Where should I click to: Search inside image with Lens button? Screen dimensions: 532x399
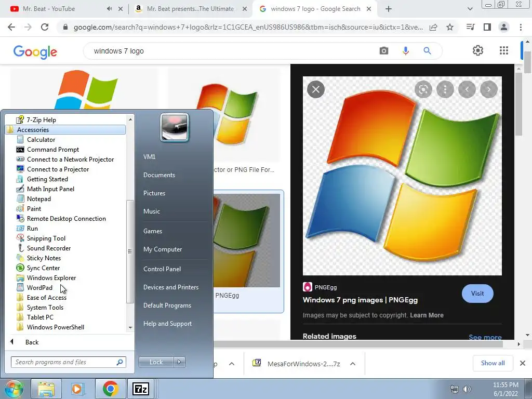tap(423, 89)
